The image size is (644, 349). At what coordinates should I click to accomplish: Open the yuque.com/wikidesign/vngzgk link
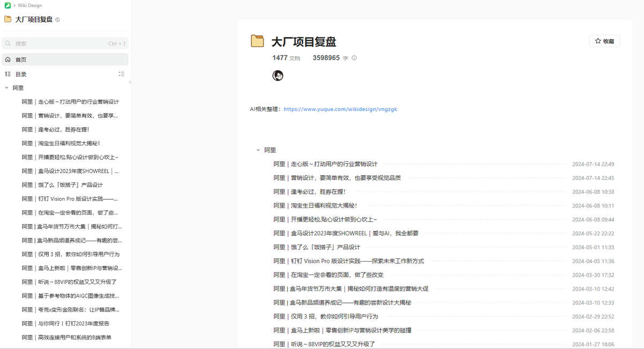pos(340,109)
